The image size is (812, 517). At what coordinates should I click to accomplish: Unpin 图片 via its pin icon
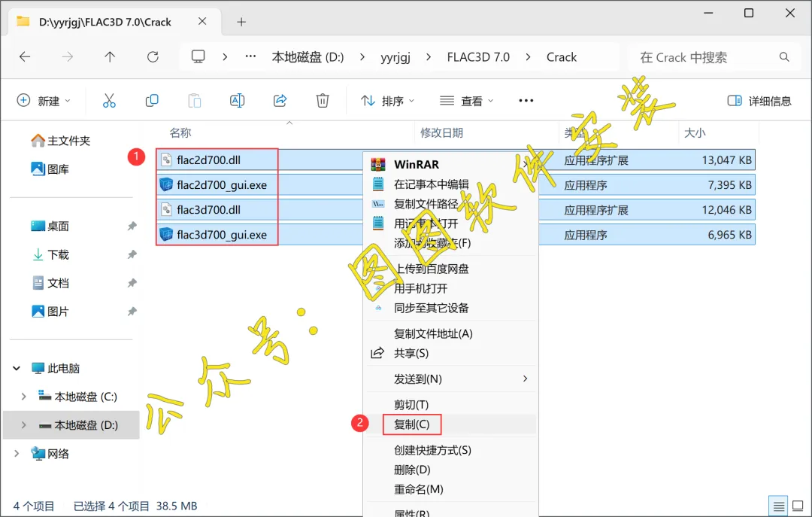132,312
